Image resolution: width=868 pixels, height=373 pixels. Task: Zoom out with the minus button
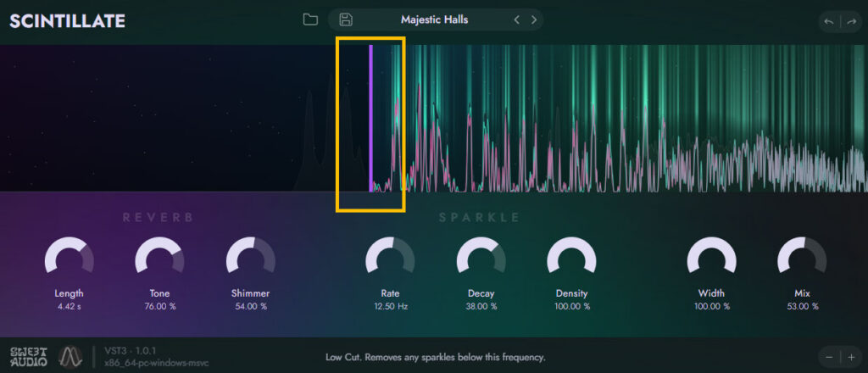829,358
